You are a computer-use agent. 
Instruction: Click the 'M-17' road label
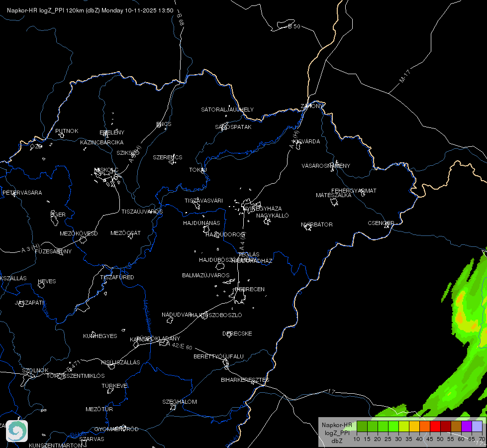click(405, 76)
